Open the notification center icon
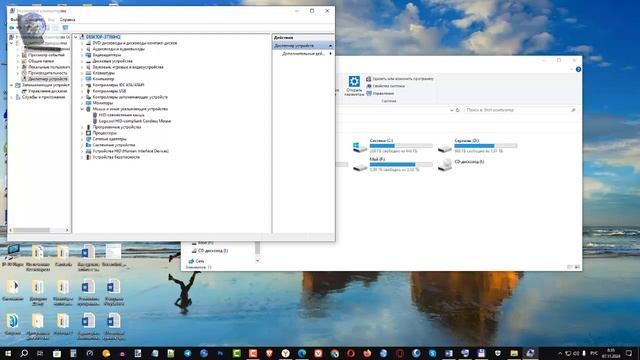Viewport: 640px width, 360px height. click(x=629, y=353)
